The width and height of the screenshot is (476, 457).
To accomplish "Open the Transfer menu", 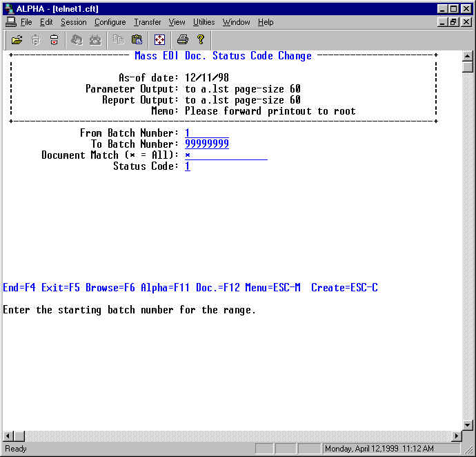I will [x=147, y=22].
